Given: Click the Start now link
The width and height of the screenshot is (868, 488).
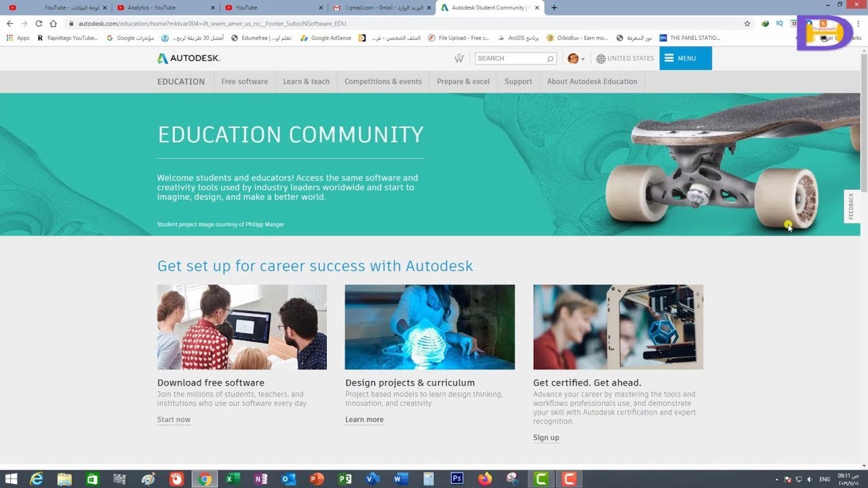Looking at the screenshot, I should pyautogui.click(x=174, y=420).
